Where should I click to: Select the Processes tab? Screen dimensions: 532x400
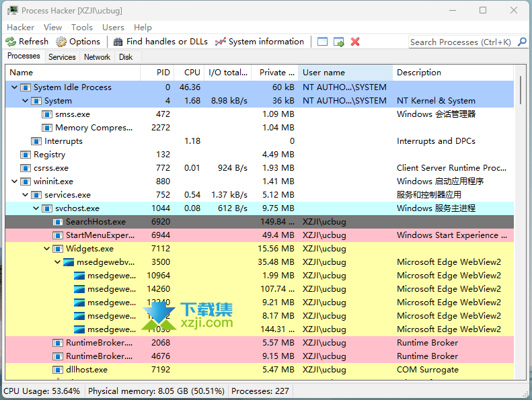24,56
